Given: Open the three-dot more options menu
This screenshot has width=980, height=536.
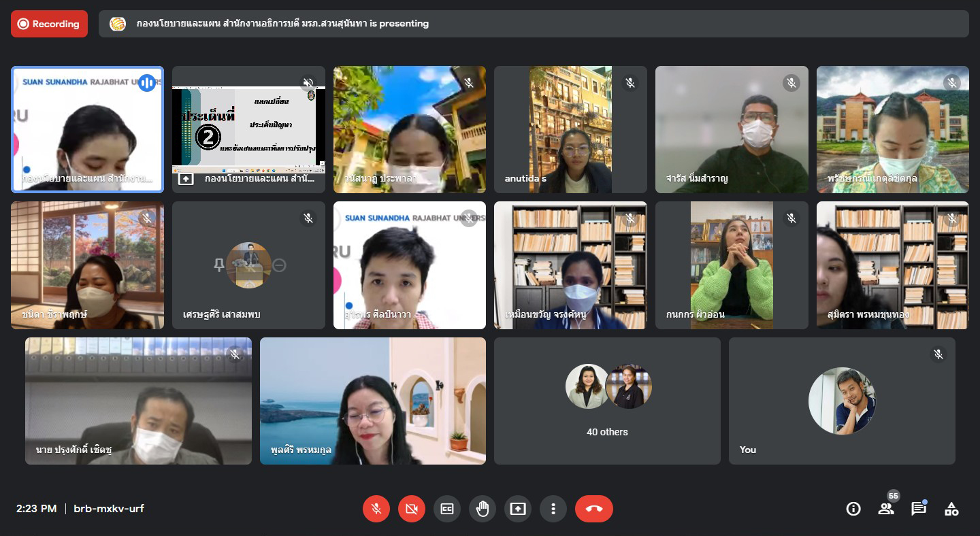Looking at the screenshot, I should coord(553,509).
